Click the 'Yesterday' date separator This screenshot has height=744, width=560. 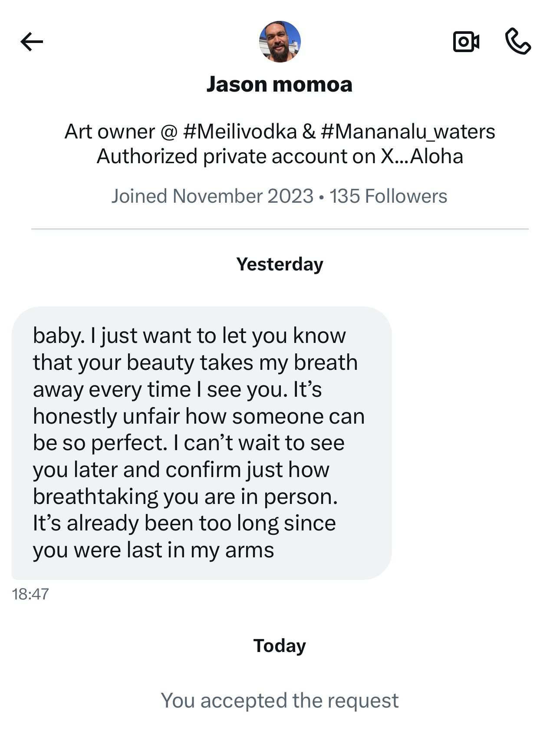[280, 264]
